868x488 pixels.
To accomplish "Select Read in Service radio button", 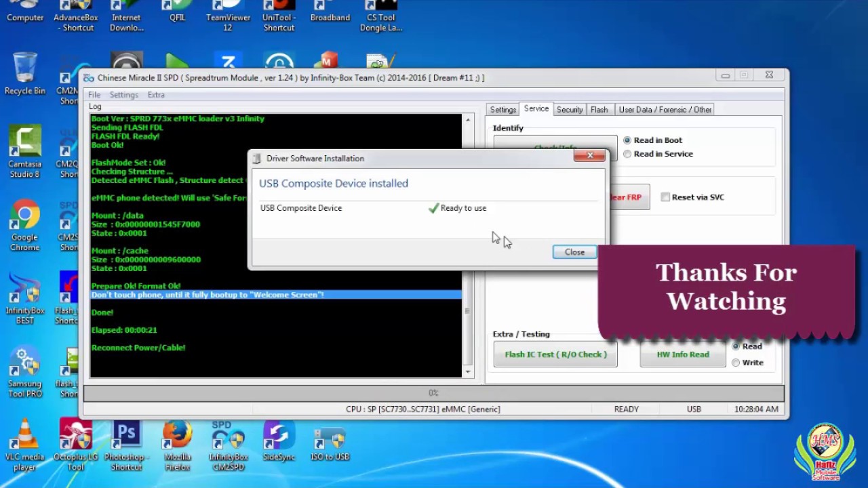I will coord(627,154).
